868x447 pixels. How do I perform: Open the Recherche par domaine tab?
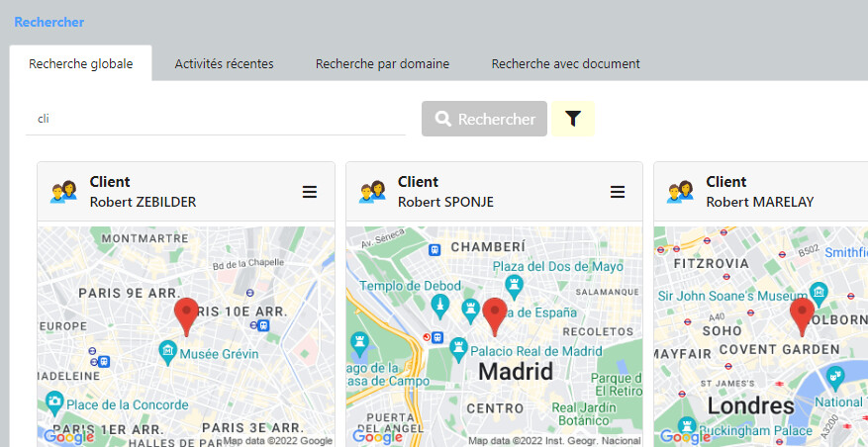coord(382,63)
